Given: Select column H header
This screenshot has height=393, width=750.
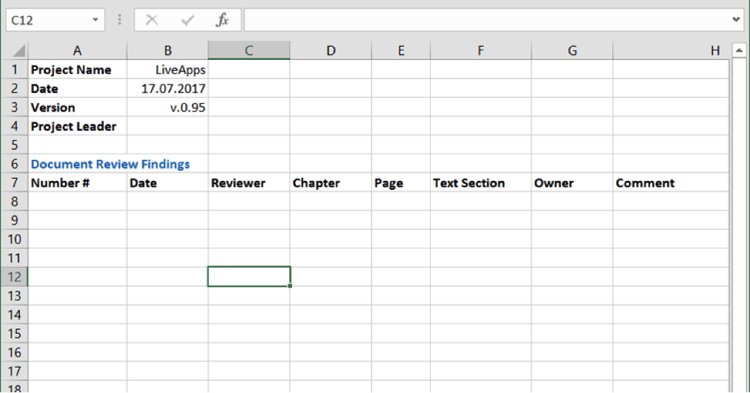Looking at the screenshot, I should [671, 50].
